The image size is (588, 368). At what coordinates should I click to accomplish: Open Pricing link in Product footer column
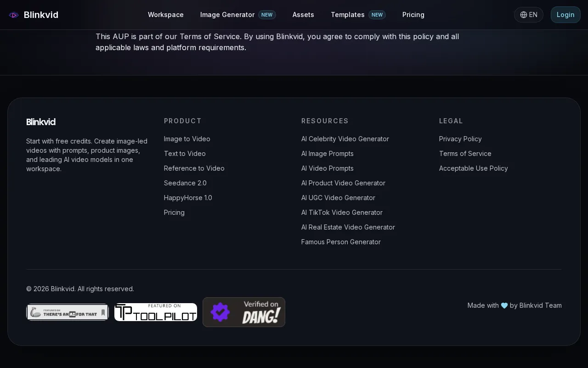174,213
